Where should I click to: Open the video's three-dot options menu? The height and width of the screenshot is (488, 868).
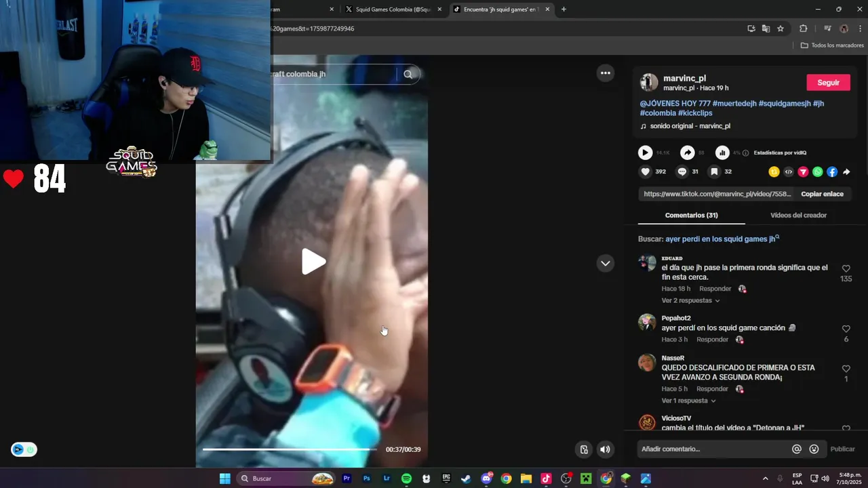pos(606,73)
